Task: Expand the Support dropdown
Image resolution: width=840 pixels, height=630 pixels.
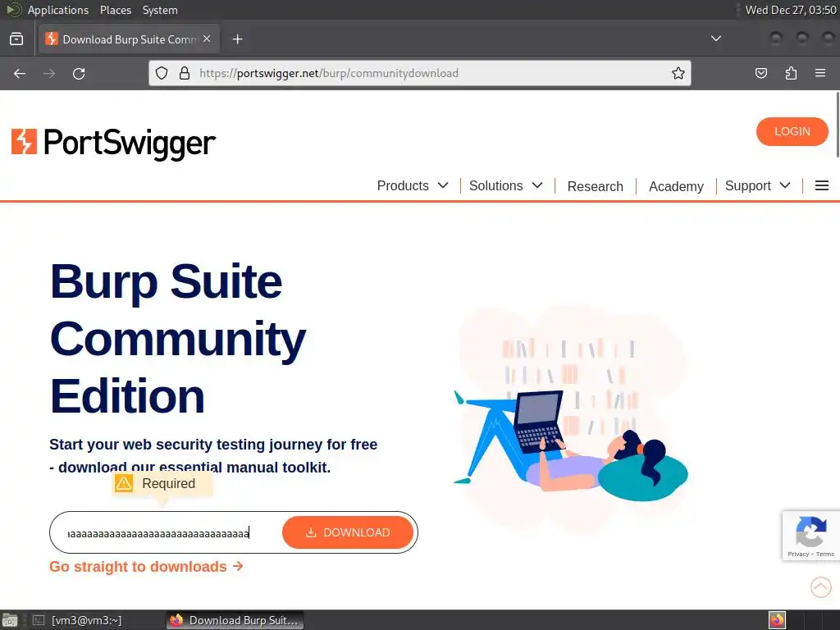Action: tap(758, 186)
